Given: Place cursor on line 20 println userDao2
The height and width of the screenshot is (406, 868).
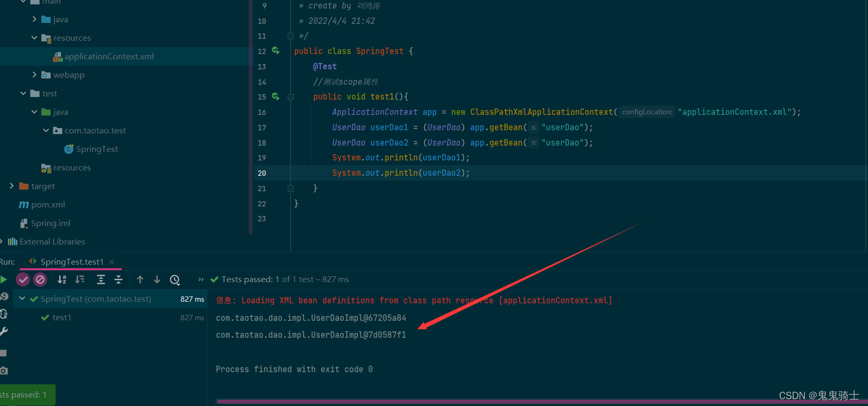Looking at the screenshot, I should [x=401, y=173].
